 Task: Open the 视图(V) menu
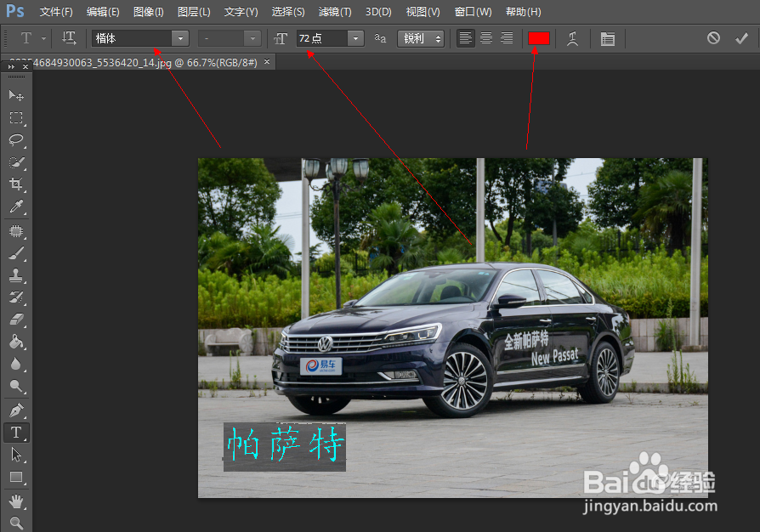(423, 12)
